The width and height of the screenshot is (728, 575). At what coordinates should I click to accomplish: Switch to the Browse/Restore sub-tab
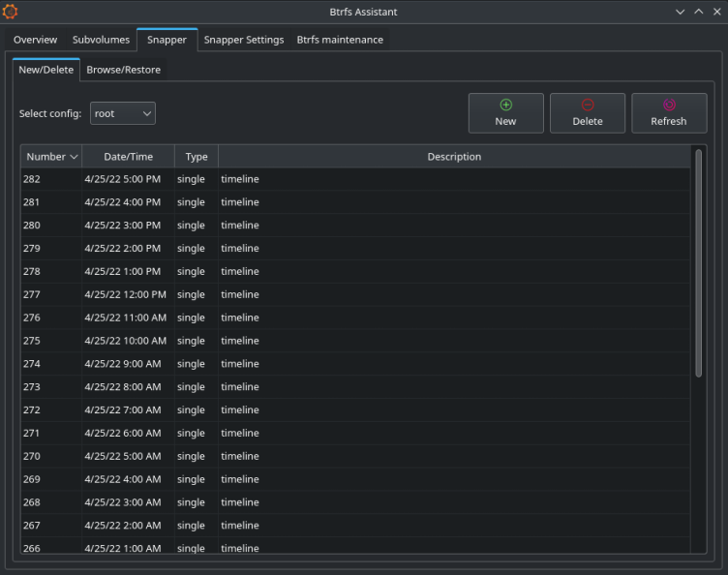tap(123, 70)
